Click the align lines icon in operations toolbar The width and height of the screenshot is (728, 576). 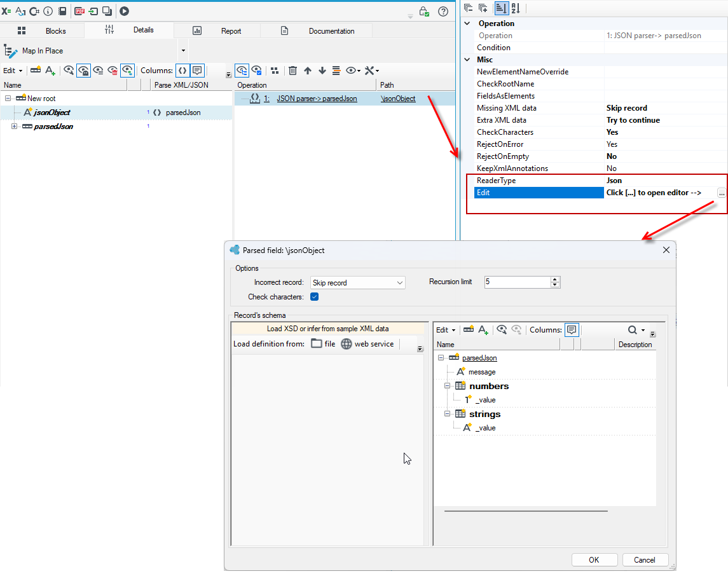click(336, 71)
